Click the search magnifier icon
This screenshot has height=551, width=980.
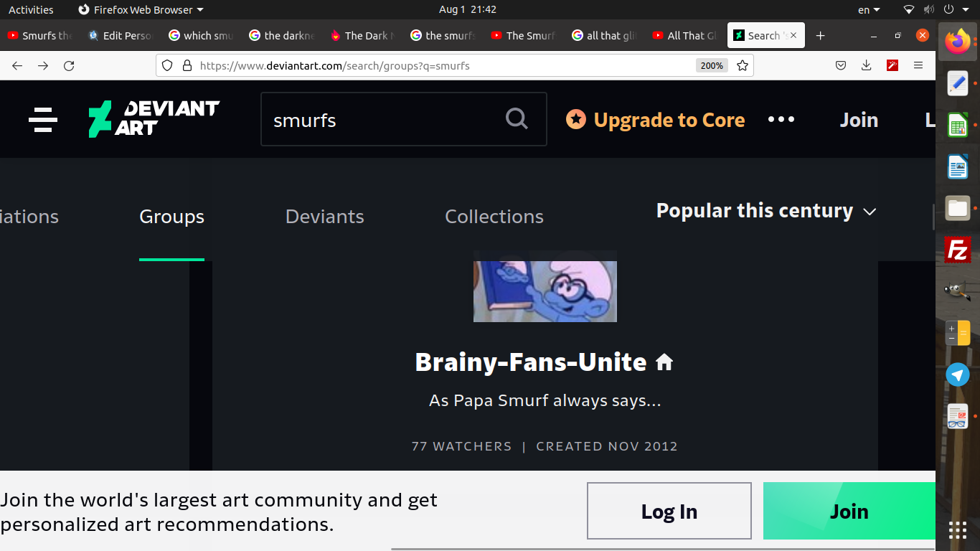click(x=517, y=118)
